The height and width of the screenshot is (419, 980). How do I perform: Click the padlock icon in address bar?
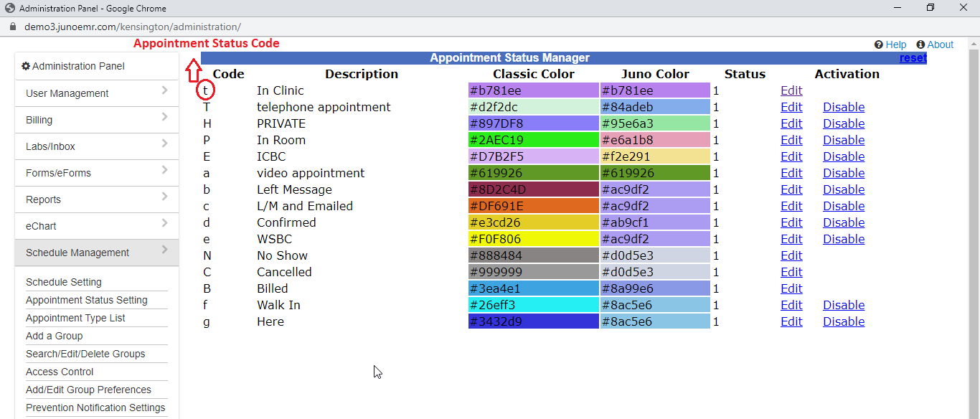pyautogui.click(x=12, y=27)
